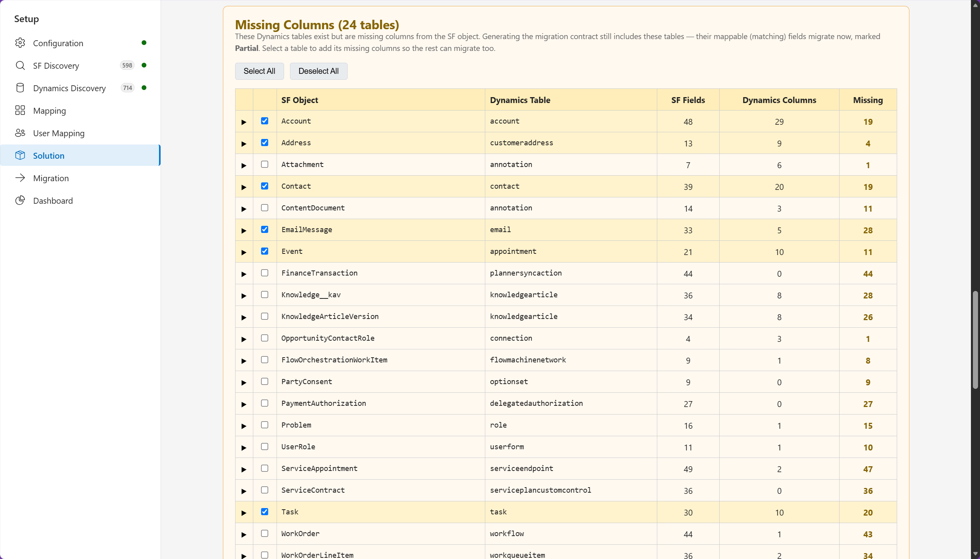Expand the Contact row details
The image size is (980, 559).
244,187
